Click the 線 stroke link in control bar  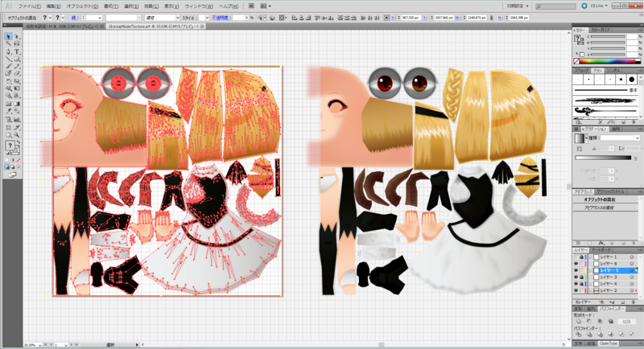74,18
